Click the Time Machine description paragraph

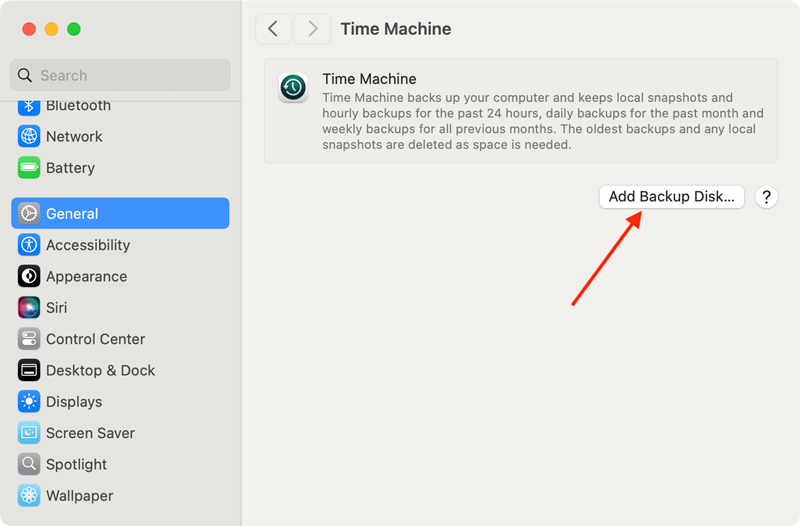pyautogui.click(x=543, y=121)
